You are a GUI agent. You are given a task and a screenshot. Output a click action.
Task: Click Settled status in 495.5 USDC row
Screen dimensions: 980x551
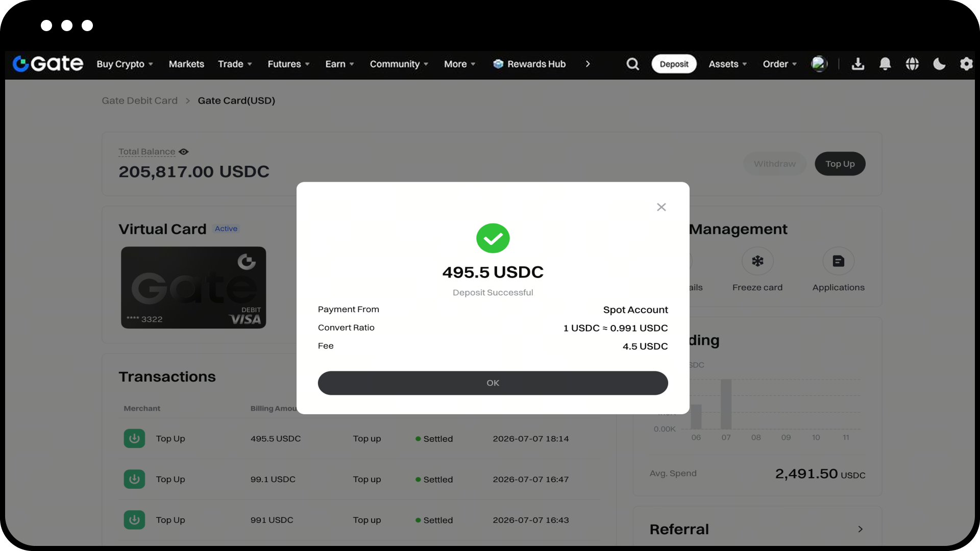tap(434, 439)
